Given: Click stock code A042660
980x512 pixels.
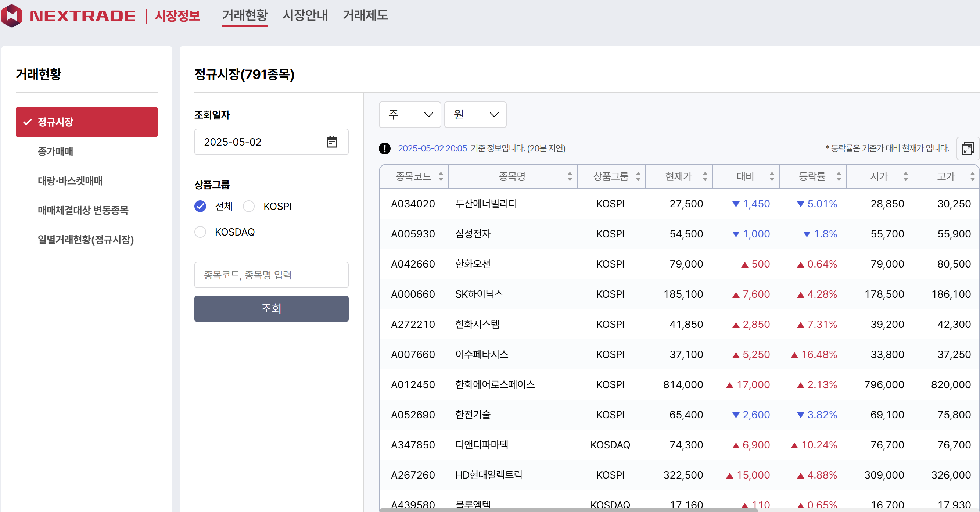Looking at the screenshot, I should click(x=413, y=264).
